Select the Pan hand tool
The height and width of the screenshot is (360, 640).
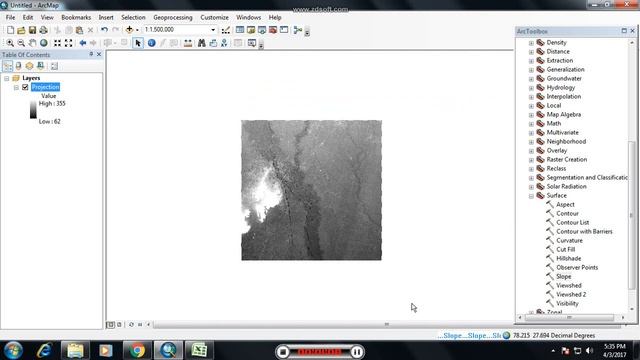(x=32, y=43)
